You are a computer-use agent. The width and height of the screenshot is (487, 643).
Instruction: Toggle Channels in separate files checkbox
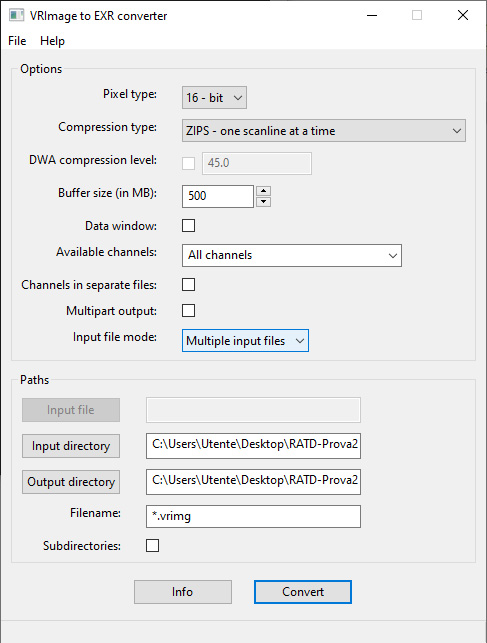click(x=189, y=285)
